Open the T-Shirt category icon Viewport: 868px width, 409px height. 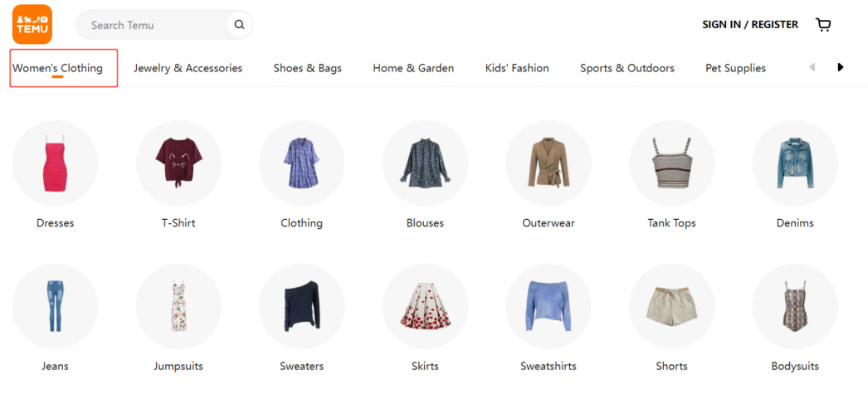178,163
